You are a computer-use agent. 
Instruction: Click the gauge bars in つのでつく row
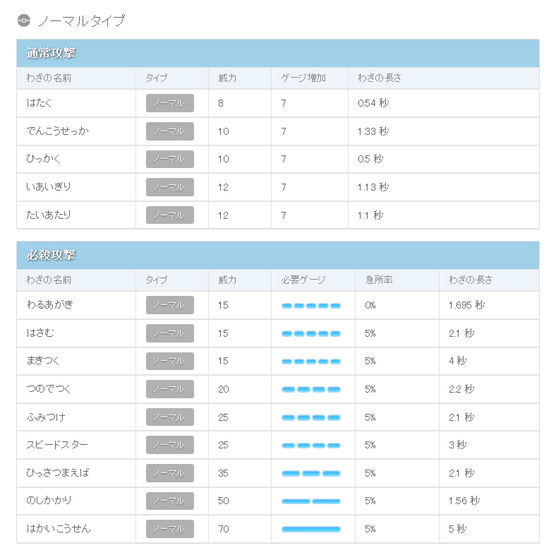click(311, 389)
